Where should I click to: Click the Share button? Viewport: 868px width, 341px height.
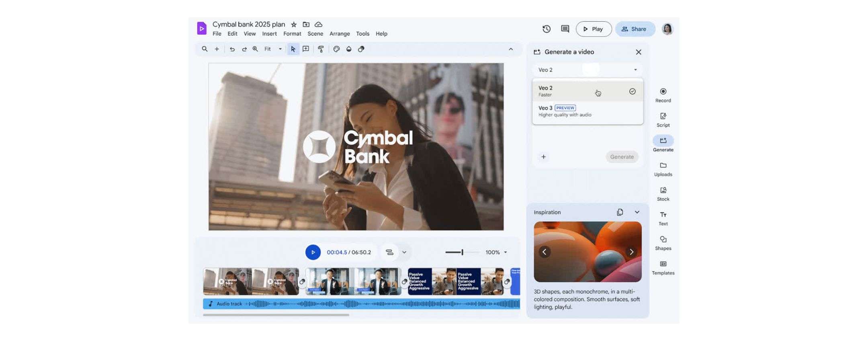tap(635, 29)
